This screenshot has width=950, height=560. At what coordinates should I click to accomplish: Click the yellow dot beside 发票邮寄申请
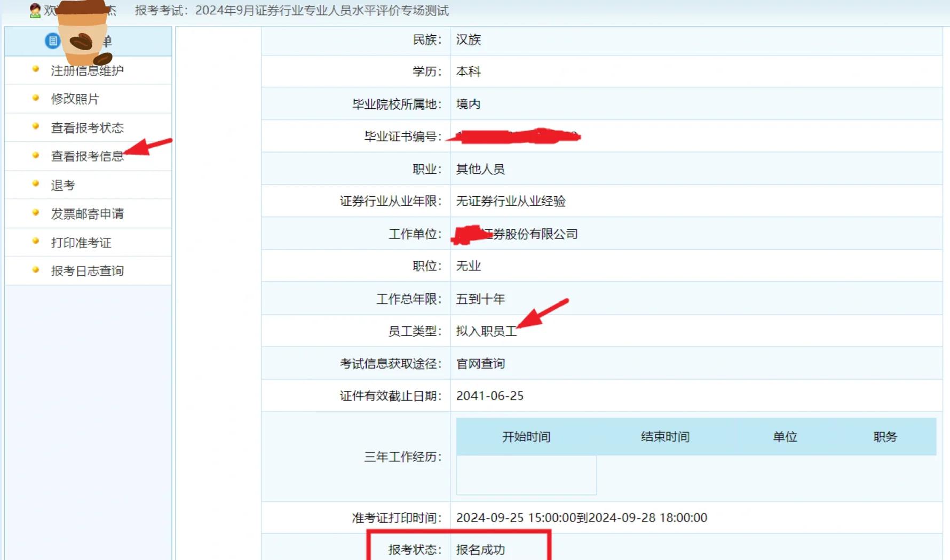pyautogui.click(x=35, y=213)
